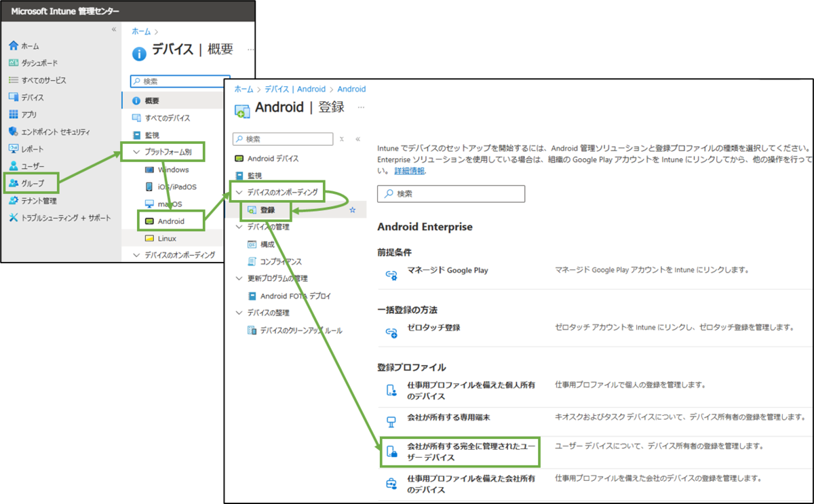Click the search box above Android Enterprise

point(451,193)
